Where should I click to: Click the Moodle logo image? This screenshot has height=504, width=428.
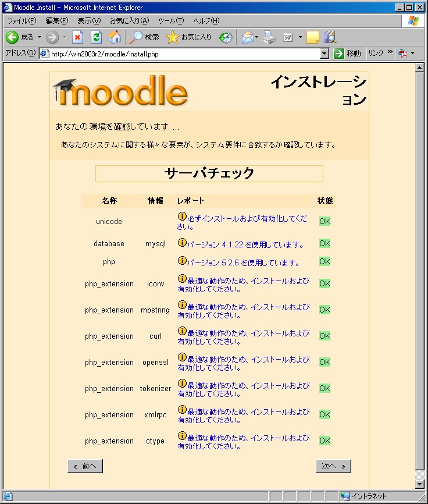click(x=120, y=91)
